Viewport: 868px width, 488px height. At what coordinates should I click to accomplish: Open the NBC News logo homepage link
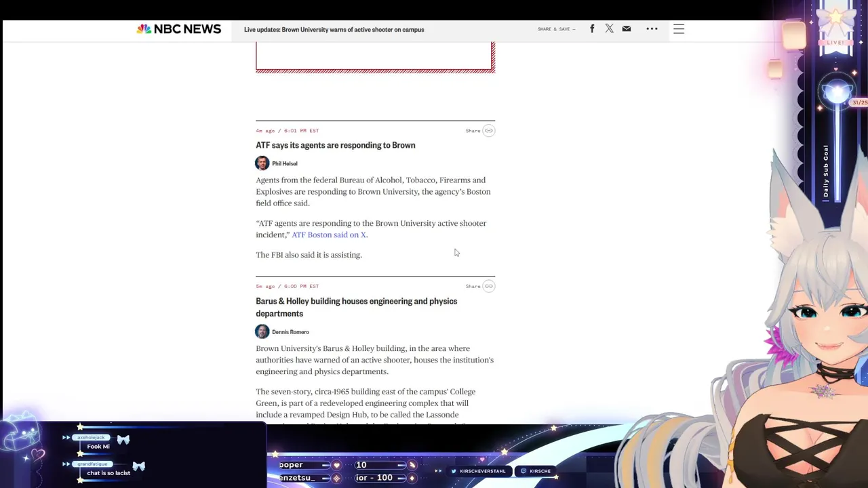(179, 29)
